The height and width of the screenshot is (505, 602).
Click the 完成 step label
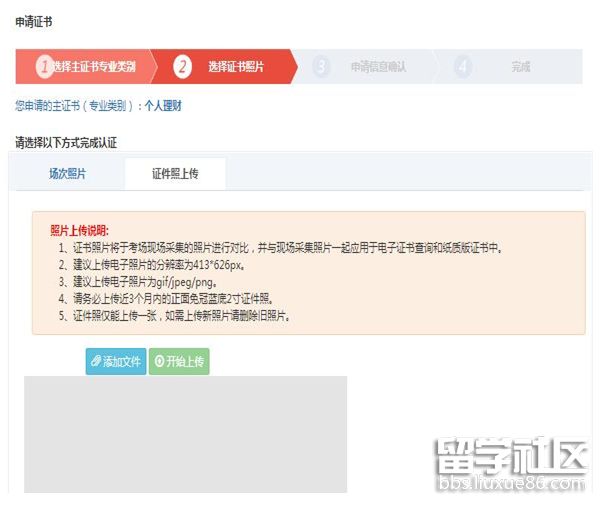pyautogui.click(x=521, y=67)
